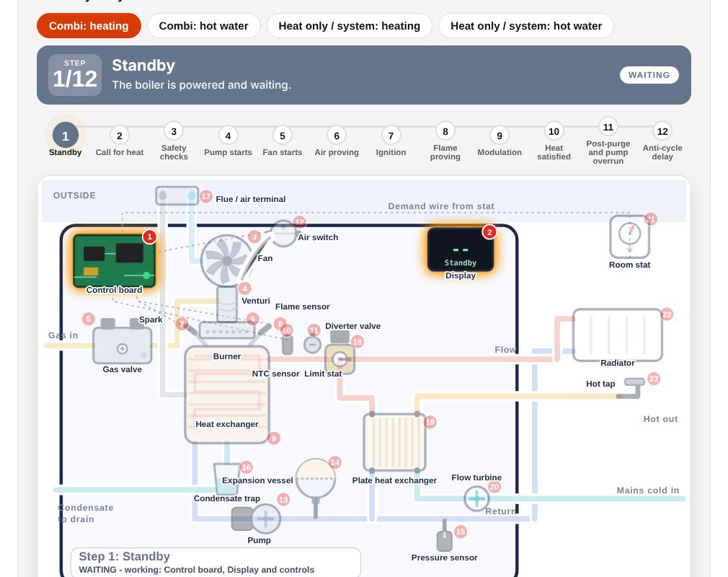Jump to step 5 Fan starts
This screenshot has width=728, height=577.
[283, 136]
